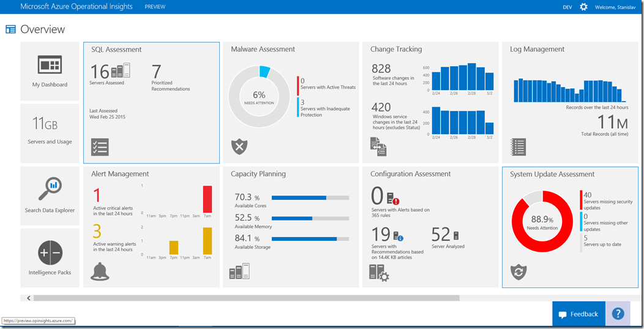This screenshot has width=644, height=329.
Task: Open the help question mark button
Action: 618,314
